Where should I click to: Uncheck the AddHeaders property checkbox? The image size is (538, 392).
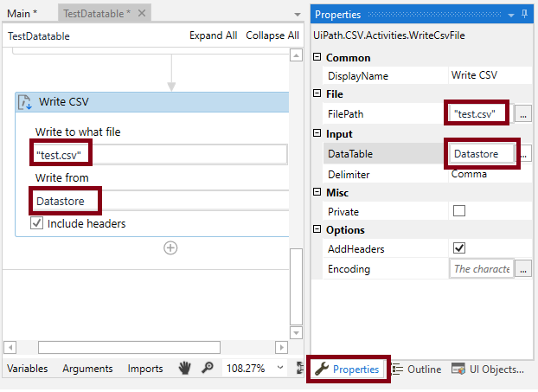[x=459, y=249]
